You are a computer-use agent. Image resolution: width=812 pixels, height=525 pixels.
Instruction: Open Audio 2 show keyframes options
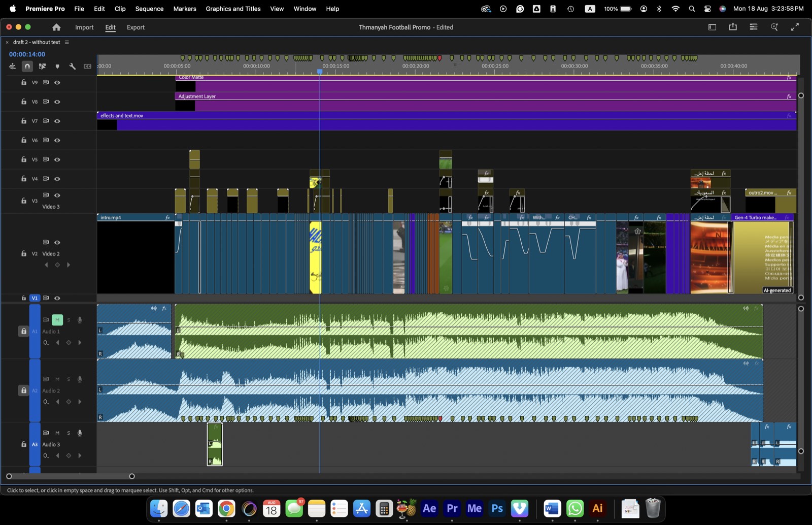46,402
